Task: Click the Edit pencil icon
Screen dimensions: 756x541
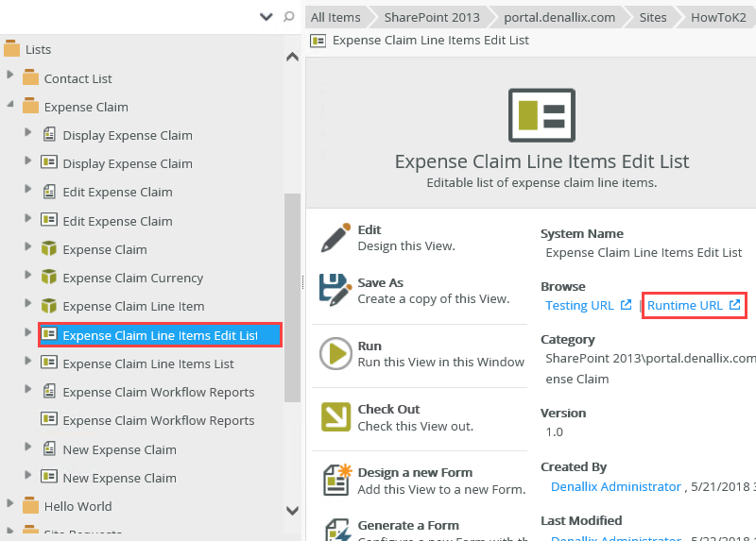Action: pos(335,238)
